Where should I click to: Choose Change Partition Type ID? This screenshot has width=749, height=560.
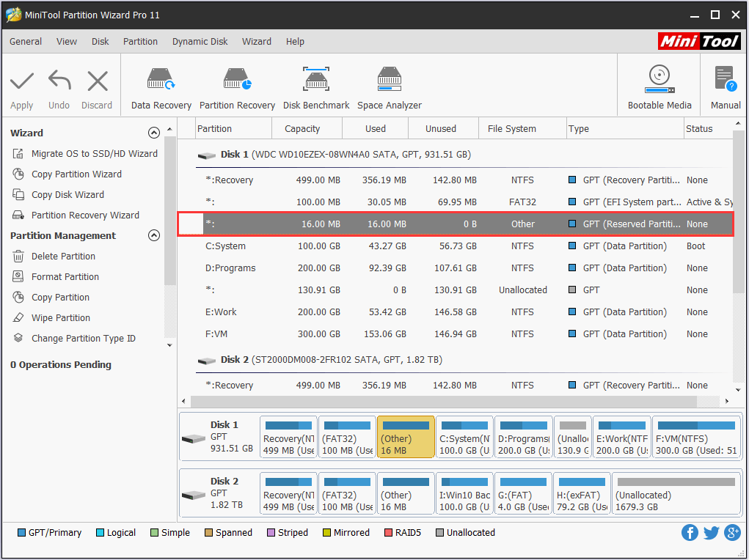[83, 339]
